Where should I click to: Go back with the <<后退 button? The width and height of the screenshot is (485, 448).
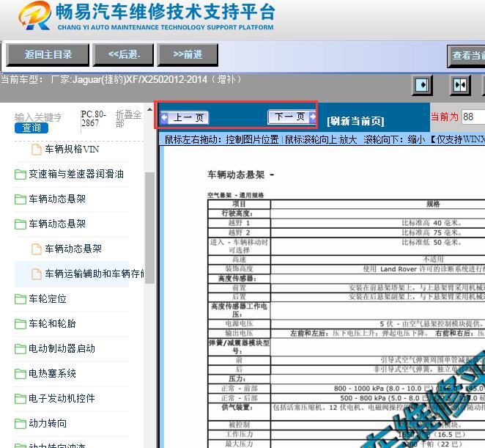(x=124, y=55)
